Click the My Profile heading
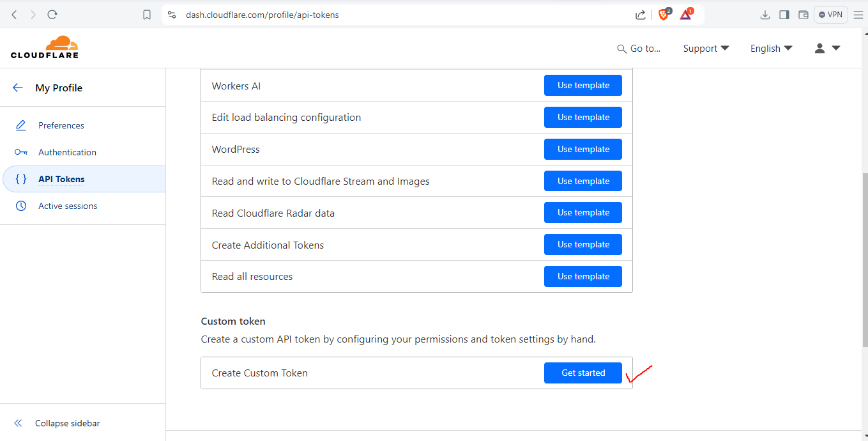Viewport: 868px width, 441px height. [59, 88]
